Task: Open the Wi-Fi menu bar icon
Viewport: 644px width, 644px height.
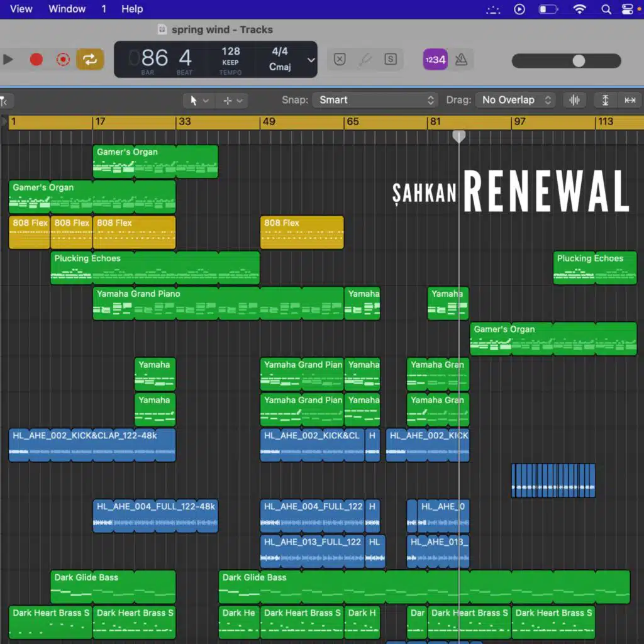Action: click(579, 9)
